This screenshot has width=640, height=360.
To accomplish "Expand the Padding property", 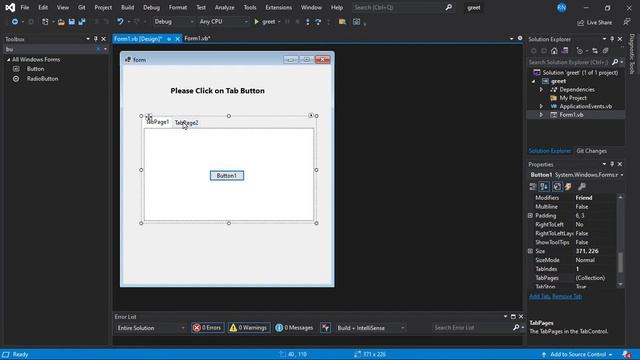I will (530, 216).
